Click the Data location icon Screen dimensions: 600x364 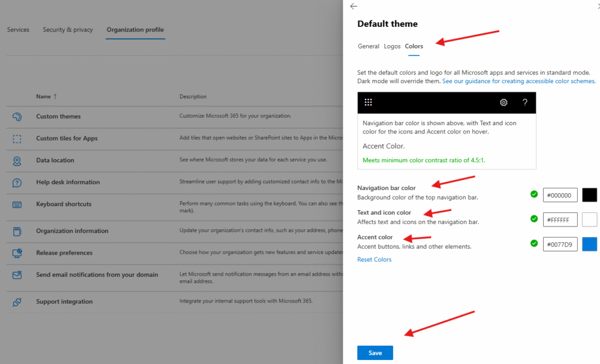pyautogui.click(x=17, y=160)
